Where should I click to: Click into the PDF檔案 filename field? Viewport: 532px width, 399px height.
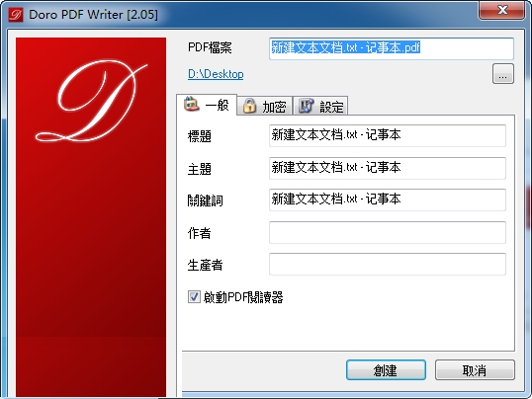[x=392, y=48]
